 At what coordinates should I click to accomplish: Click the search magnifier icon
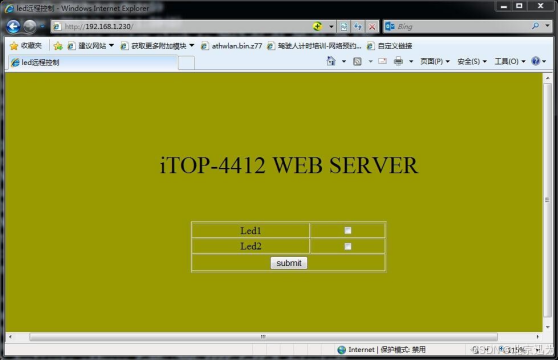(535, 26)
